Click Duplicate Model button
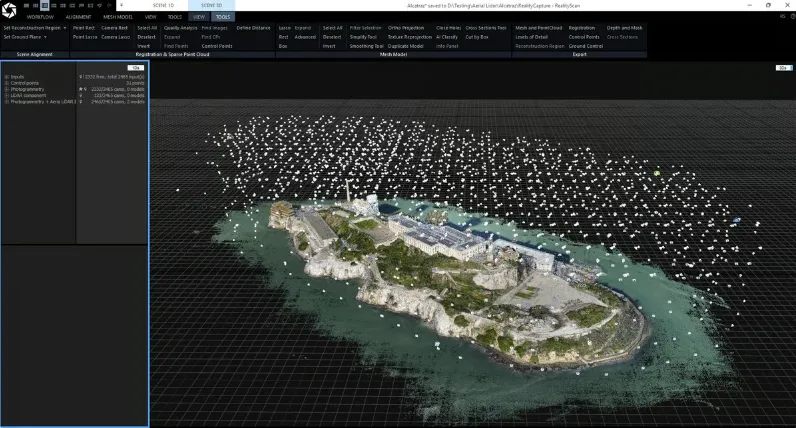The image size is (796, 428). tap(406, 46)
